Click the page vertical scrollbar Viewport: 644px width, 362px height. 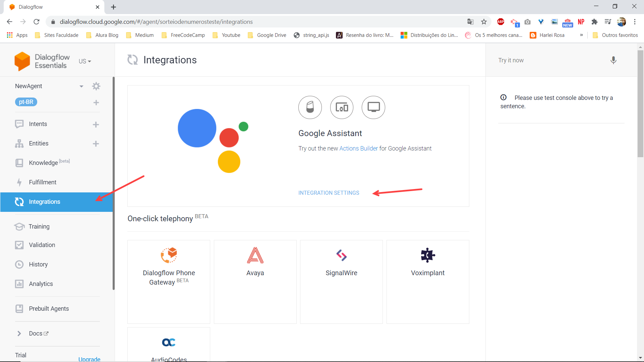click(640, 103)
